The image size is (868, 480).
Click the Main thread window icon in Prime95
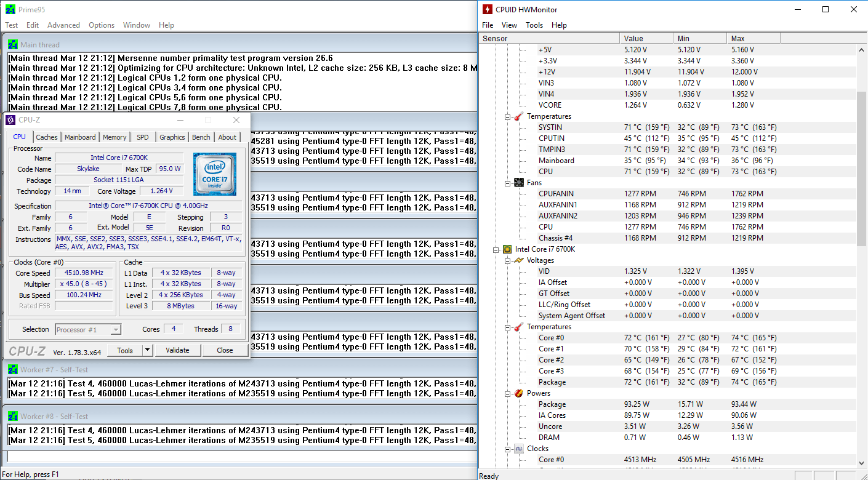point(13,44)
